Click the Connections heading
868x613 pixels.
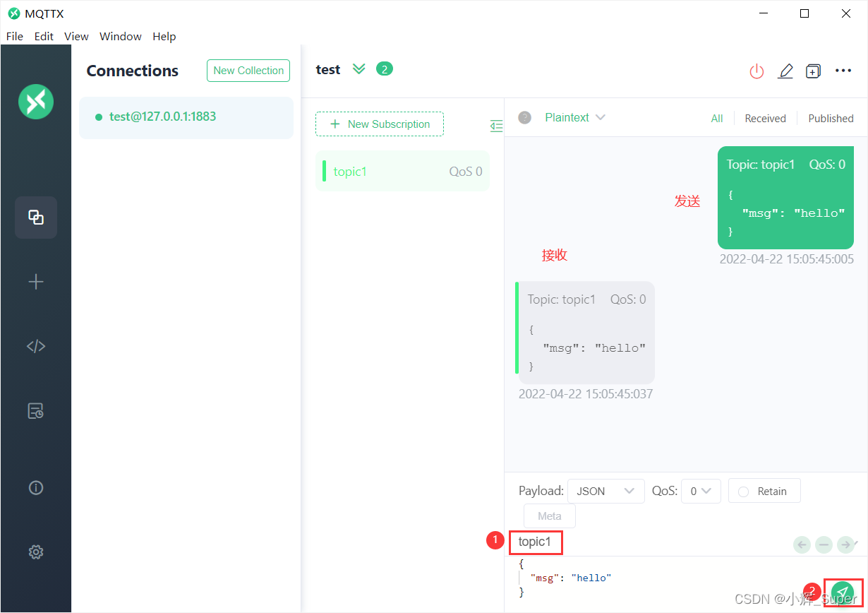[133, 71]
